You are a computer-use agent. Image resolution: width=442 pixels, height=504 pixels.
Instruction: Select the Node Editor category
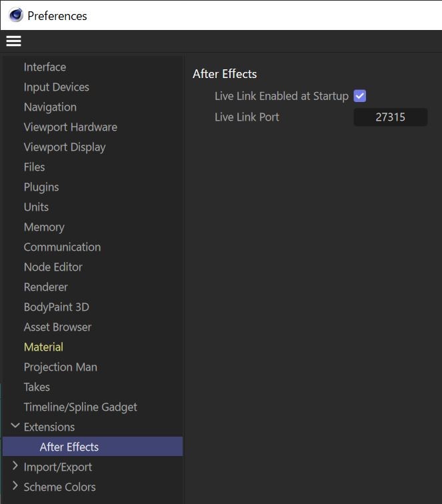53,267
